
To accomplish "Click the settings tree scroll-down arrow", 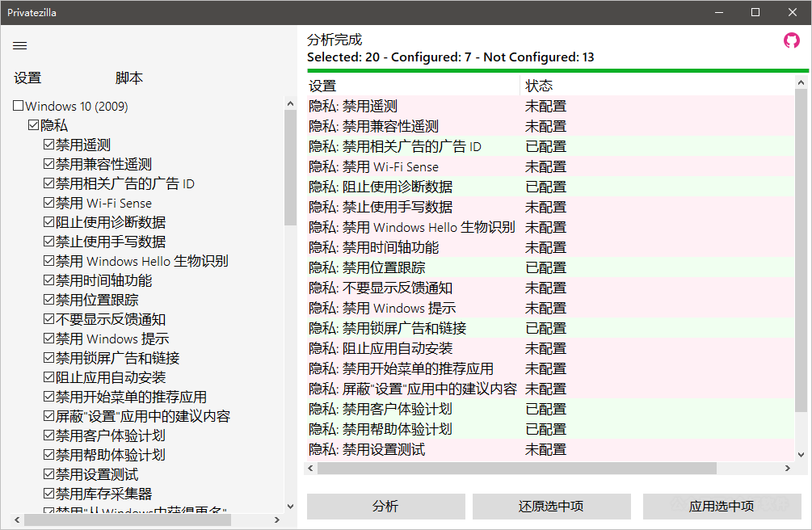I will (x=290, y=507).
